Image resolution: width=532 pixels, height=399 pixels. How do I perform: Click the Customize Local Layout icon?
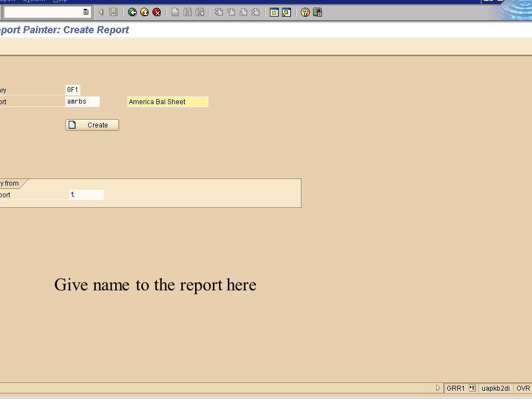[x=317, y=12]
